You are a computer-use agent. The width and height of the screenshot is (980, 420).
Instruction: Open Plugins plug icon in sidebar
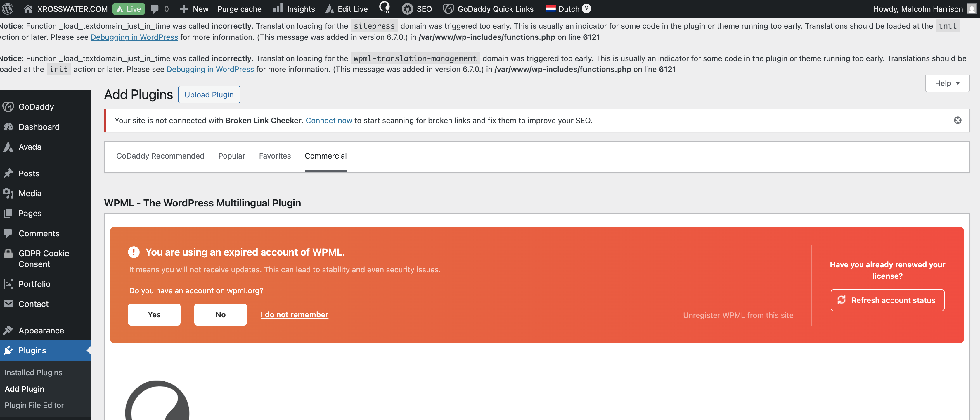pos(8,350)
